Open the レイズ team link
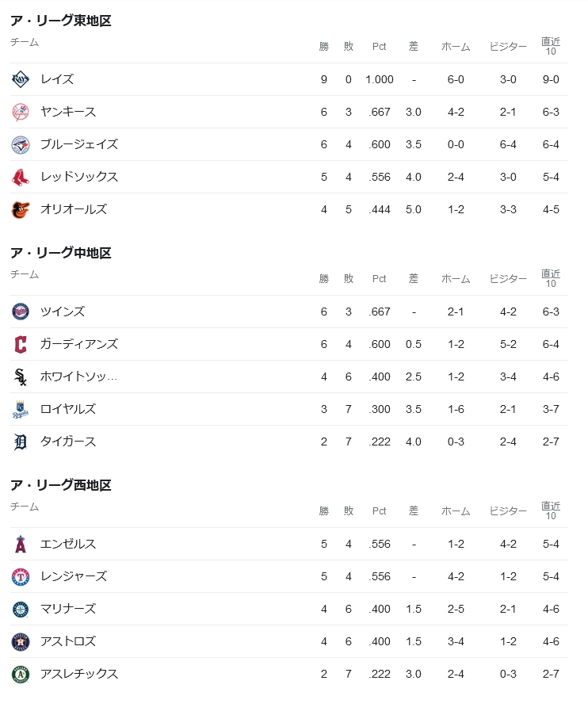 pyautogui.click(x=57, y=79)
